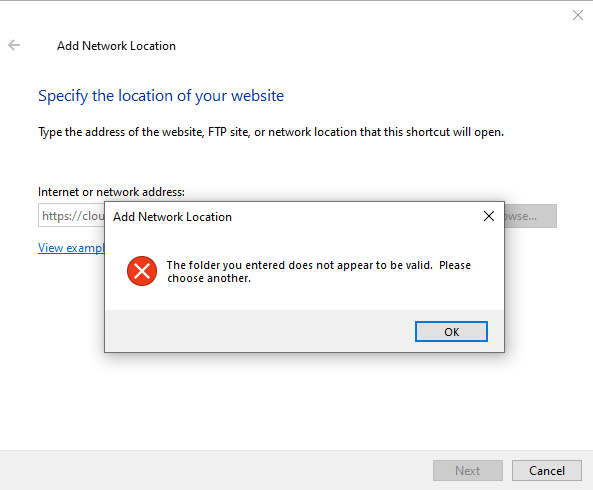Click OK in the error dialog
This screenshot has height=490, width=593.
(x=451, y=332)
